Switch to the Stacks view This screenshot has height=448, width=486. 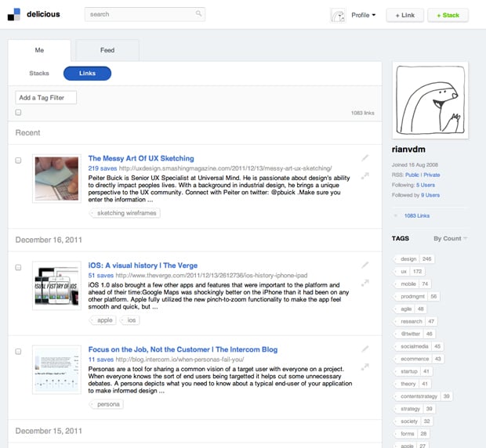tap(39, 74)
